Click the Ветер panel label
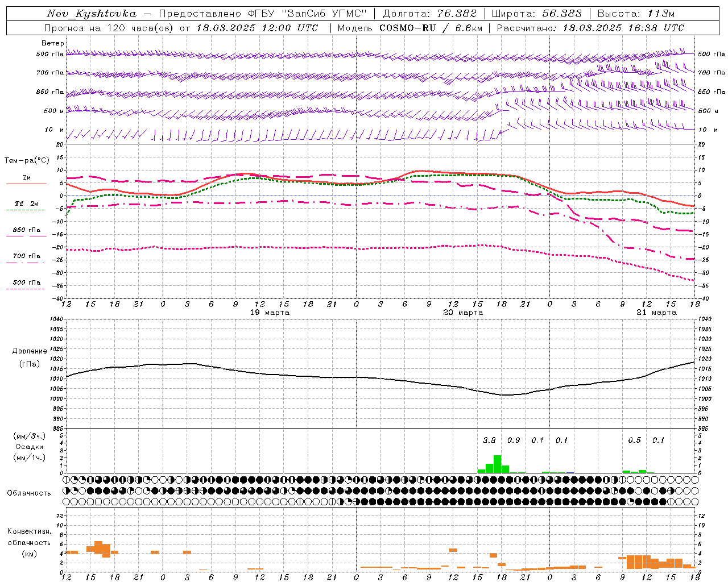 tap(52, 43)
